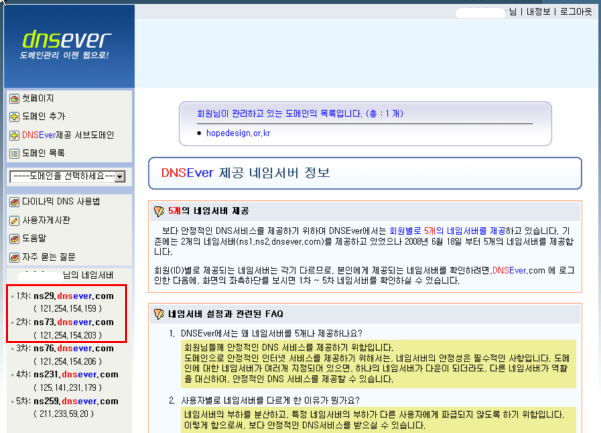Click DNSEver.com link in nameserver description
This screenshot has height=433, width=601.
(x=519, y=271)
